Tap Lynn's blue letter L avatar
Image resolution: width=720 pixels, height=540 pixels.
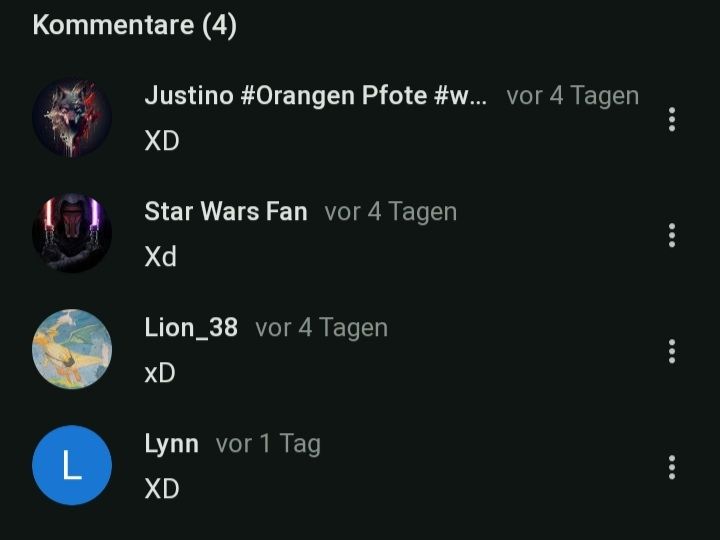click(72, 465)
